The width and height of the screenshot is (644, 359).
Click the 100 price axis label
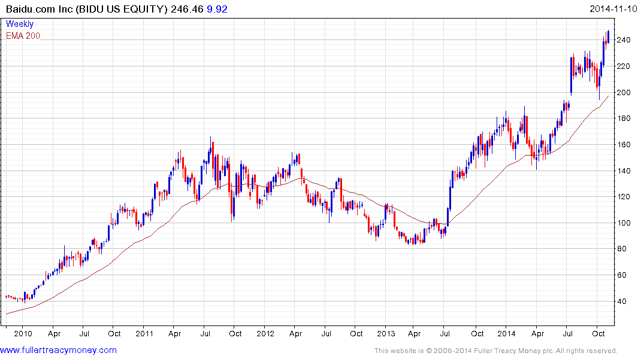coord(624,223)
